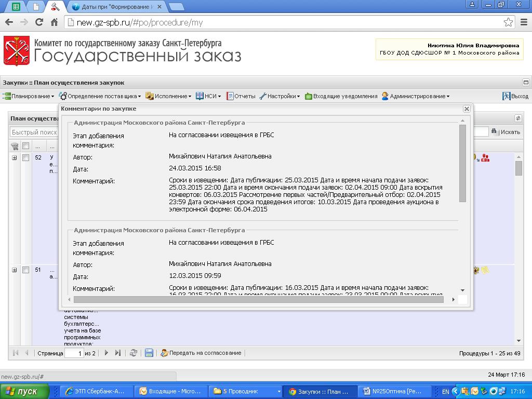
Task: Open the Администрирование menu
Action: pos(416,96)
